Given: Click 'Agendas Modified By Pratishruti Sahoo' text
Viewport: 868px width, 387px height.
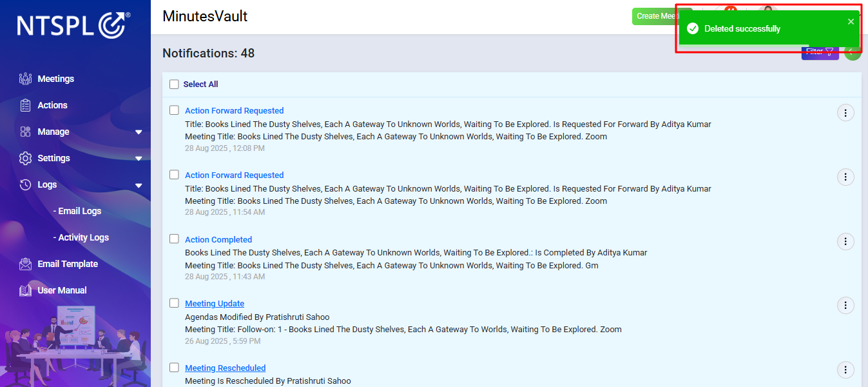Looking at the screenshot, I should 257,317.
